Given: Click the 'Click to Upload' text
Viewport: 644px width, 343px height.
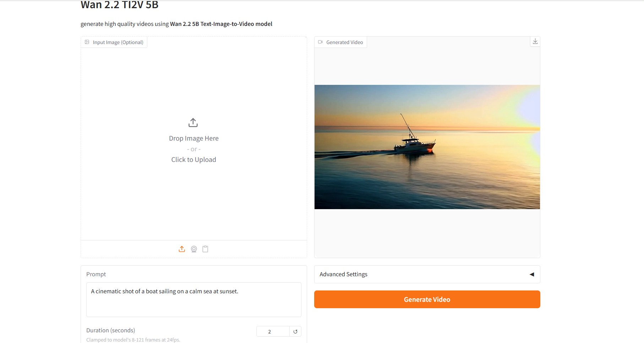Looking at the screenshot, I should click(x=193, y=160).
